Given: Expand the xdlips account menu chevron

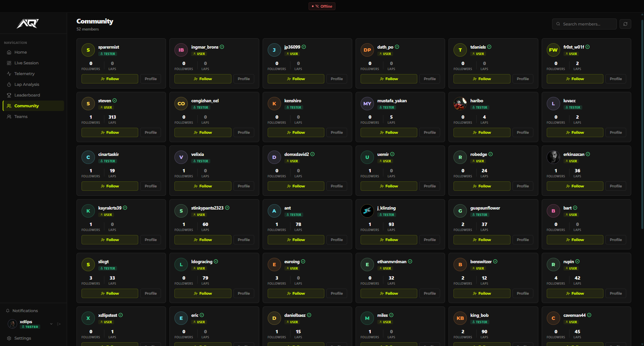Looking at the screenshot, I should [x=51, y=324].
